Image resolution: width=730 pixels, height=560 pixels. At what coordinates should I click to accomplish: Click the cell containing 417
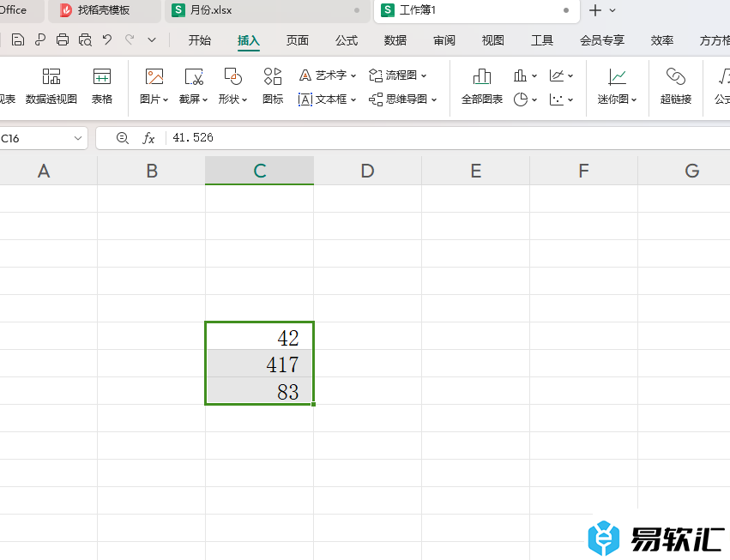(x=259, y=364)
